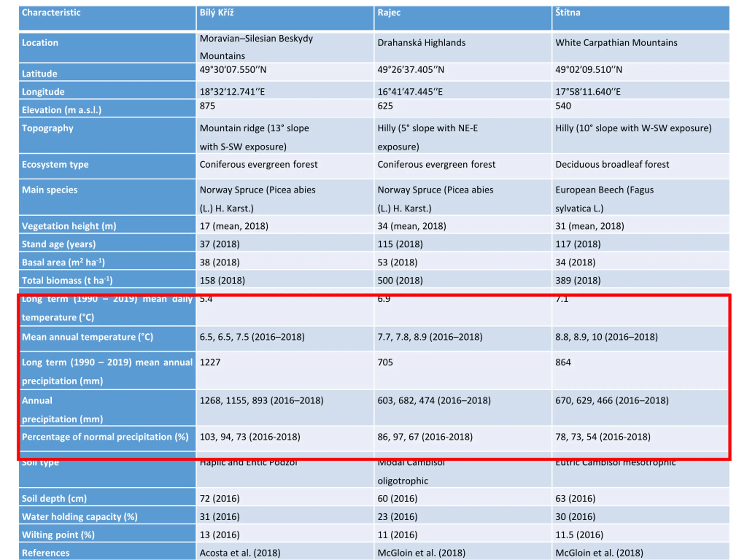
Task: Click 'Moravian–Silesian Beskydy Mountains' cell
Action: click(285, 47)
